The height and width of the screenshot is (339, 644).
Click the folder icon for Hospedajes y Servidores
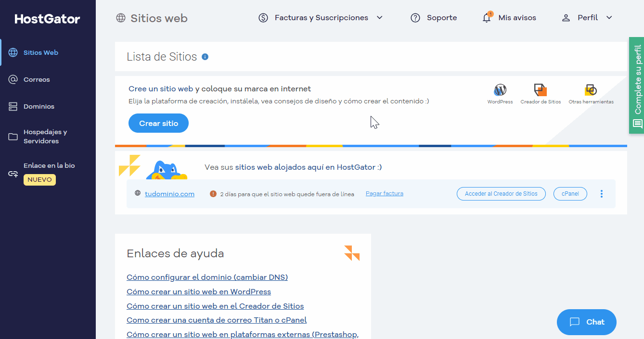[x=13, y=137]
